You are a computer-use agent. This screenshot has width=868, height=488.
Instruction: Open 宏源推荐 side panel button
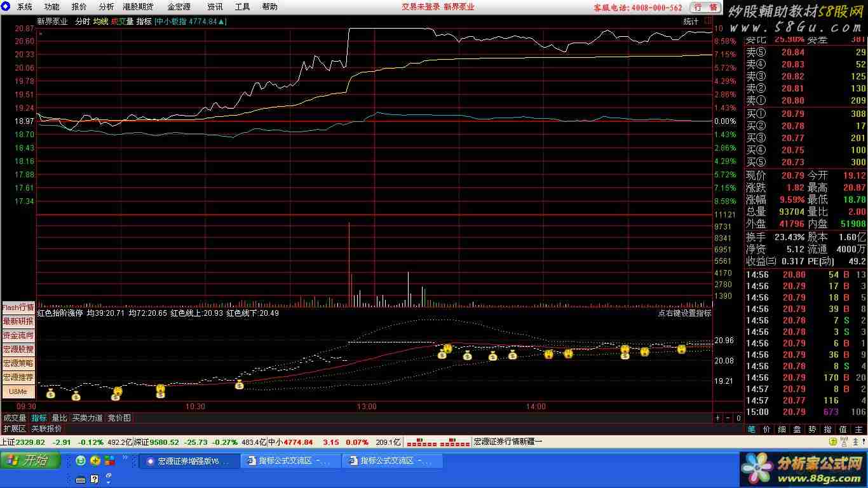tap(18, 377)
